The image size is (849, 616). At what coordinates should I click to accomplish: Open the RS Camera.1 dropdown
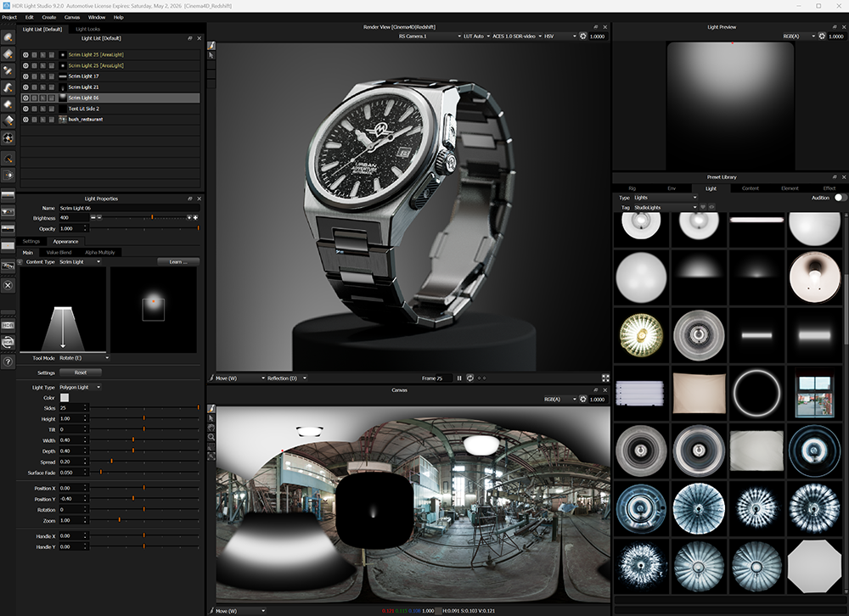pos(423,36)
